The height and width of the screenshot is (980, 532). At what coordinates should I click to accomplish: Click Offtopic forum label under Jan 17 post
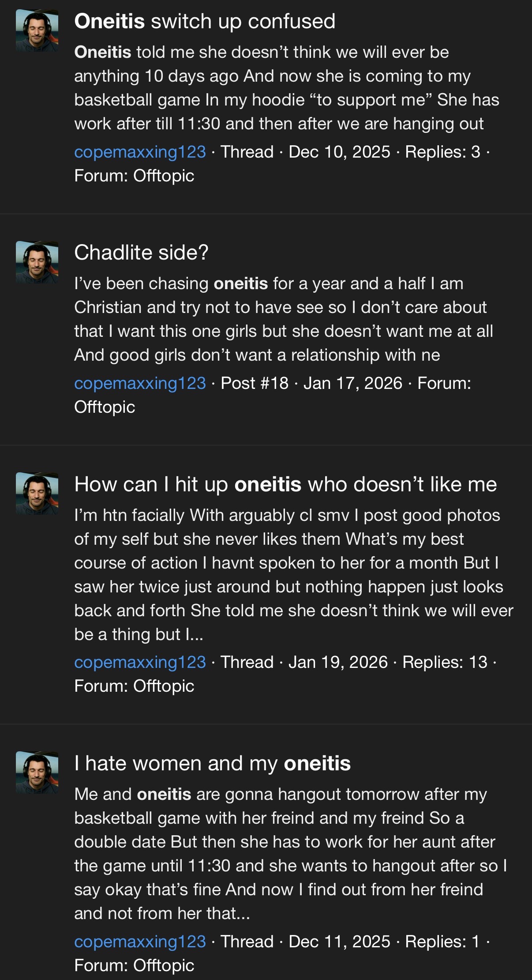pyautogui.click(x=105, y=407)
